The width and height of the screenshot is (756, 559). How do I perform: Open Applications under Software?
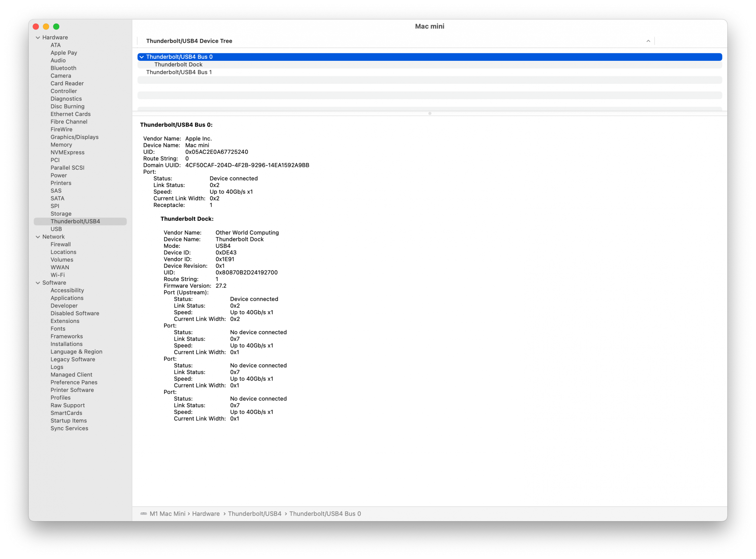click(67, 298)
